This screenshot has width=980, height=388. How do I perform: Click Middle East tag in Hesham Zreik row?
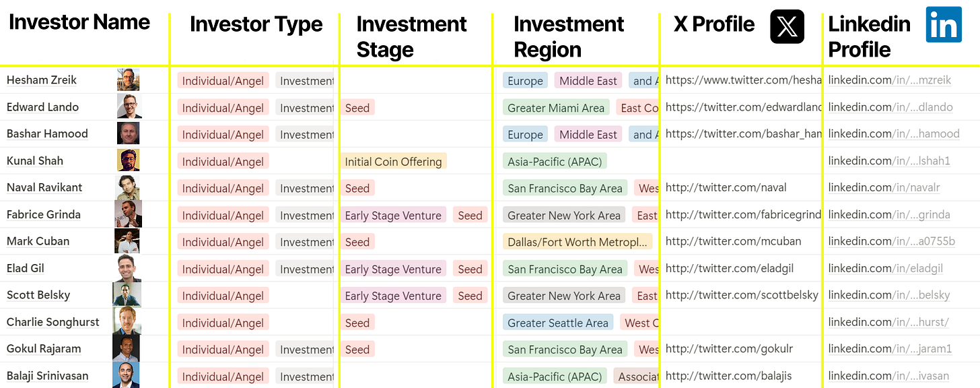[x=588, y=81]
